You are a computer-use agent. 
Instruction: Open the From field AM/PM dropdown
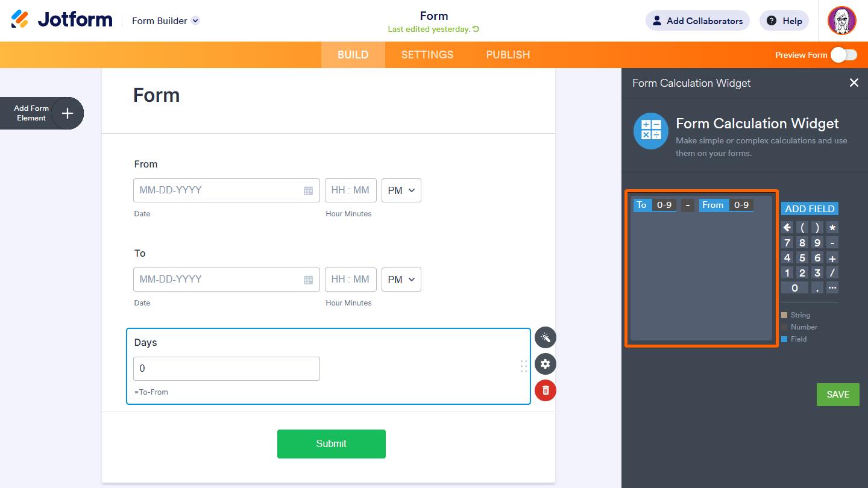point(401,190)
